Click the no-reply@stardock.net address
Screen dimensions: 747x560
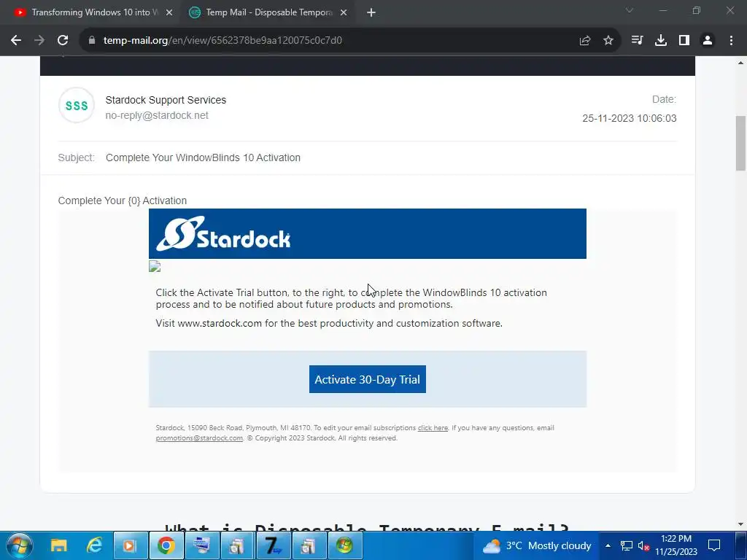tap(157, 116)
